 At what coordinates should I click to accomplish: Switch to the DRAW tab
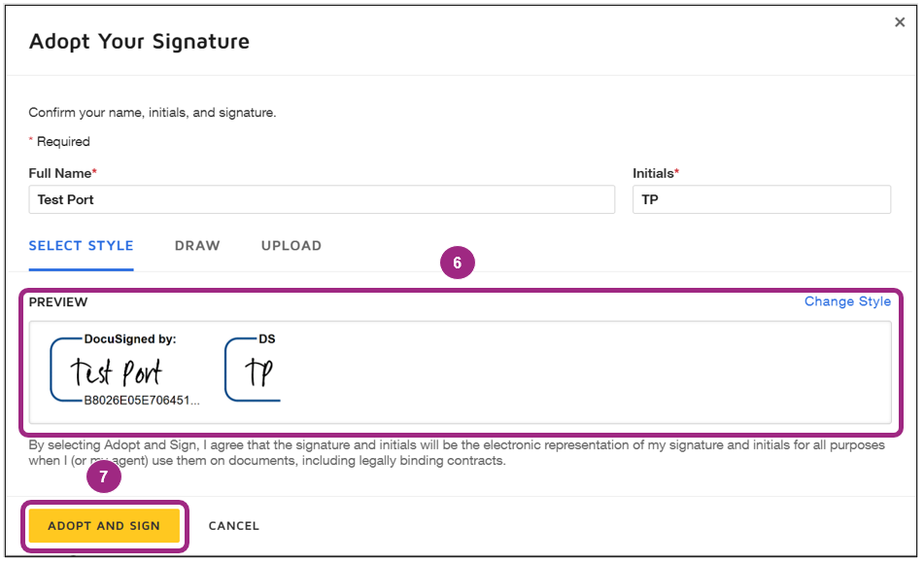coord(197,246)
